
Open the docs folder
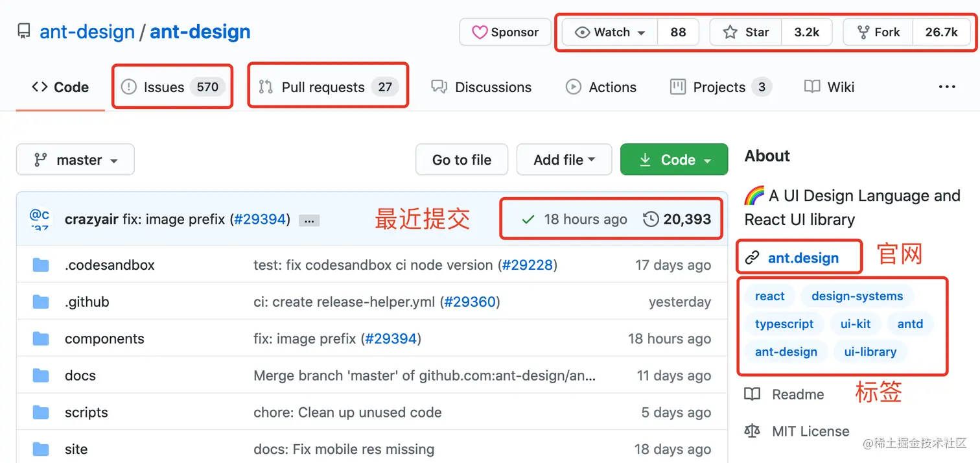click(80, 375)
